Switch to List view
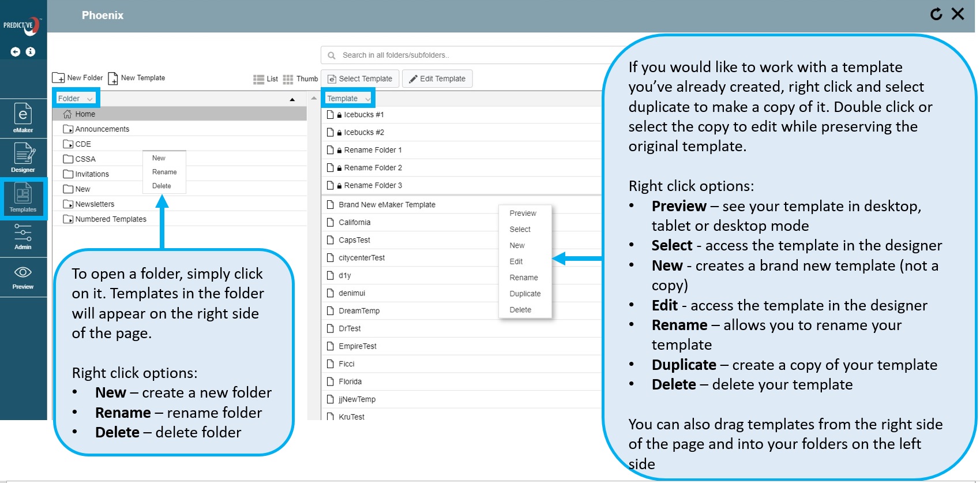 click(x=265, y=79)
